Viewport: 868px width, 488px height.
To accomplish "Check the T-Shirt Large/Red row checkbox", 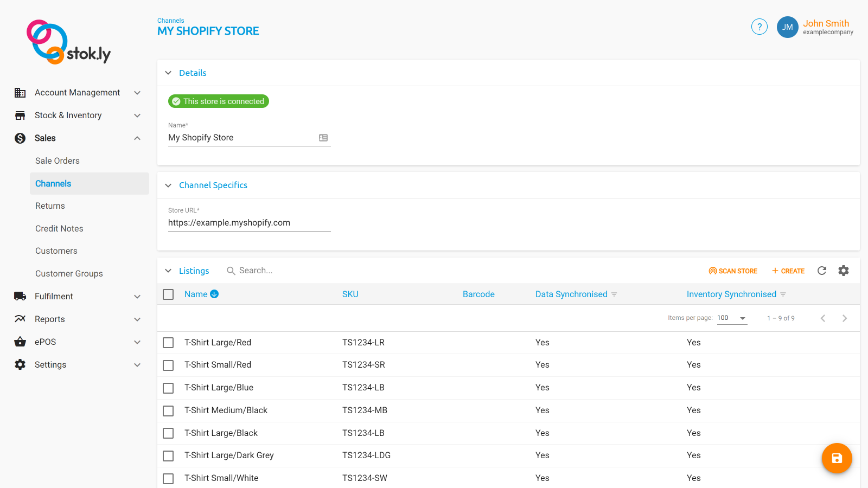I will [x=168, y=342].
